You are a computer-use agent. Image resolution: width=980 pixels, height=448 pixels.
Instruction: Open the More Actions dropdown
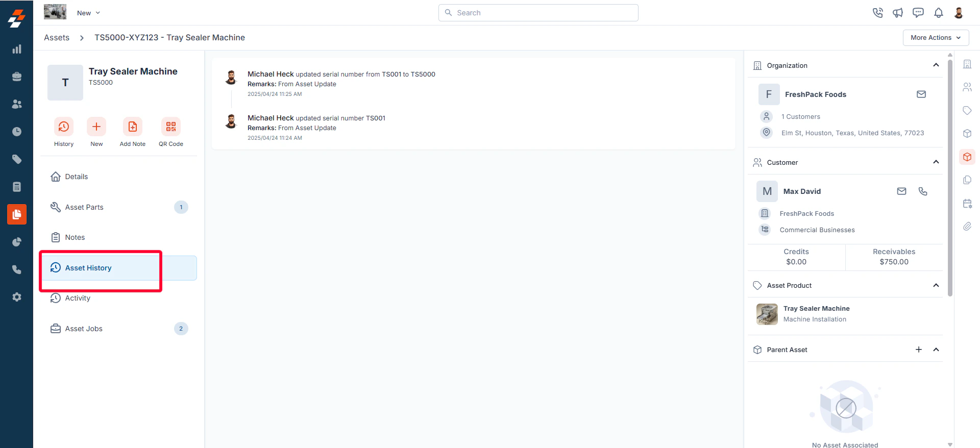click(936, 38)
